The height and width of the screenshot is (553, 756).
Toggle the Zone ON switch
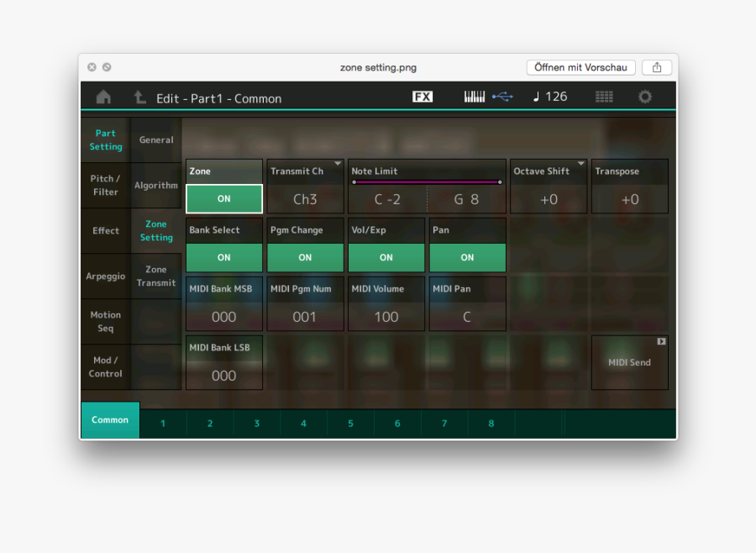tap(223, 199)
